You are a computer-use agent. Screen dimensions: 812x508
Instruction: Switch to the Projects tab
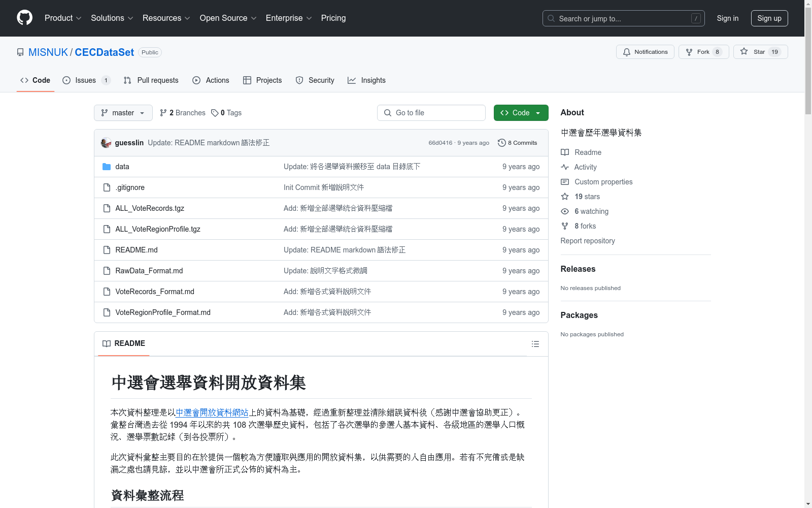262,80
